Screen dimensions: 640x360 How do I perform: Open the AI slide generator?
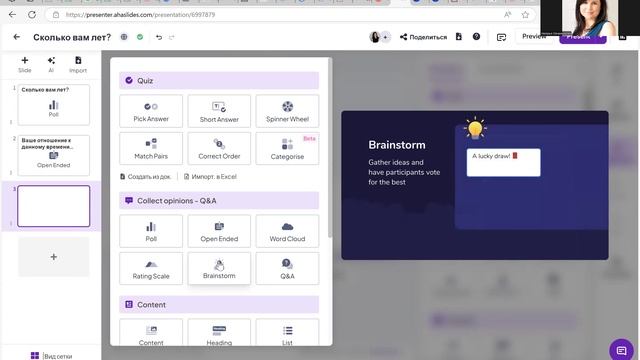pos(51,64)
